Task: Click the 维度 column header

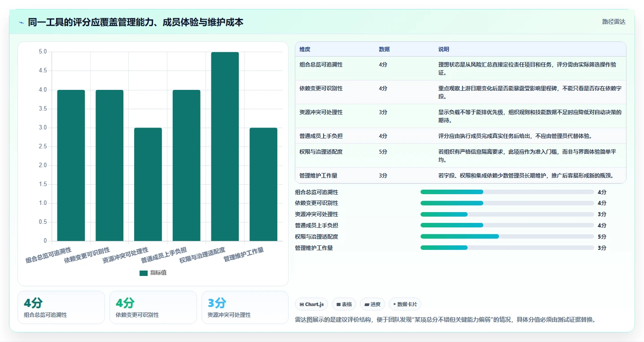Action: pos(305,49)
